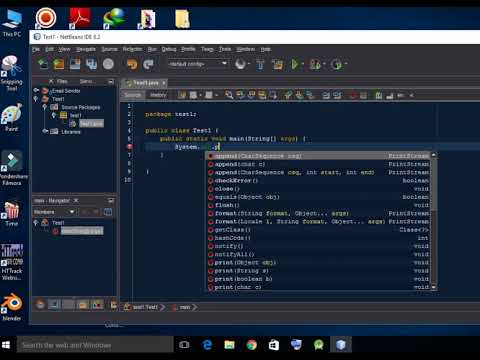The width and height of the screenshot is (480, 360).
Task: Select the Test1.java editor tab
Action: [143, 83]
